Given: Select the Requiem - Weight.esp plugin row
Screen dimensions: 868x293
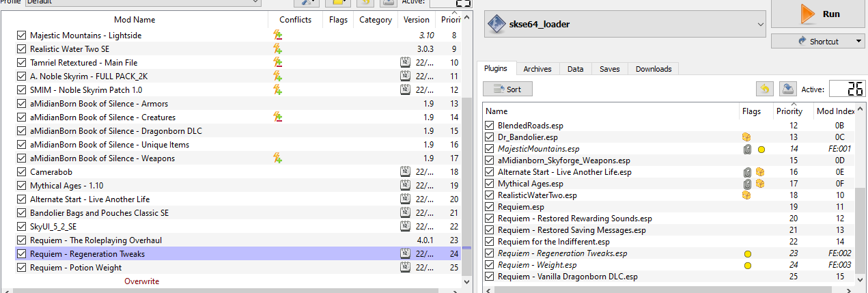Looking at the screenshot, I should 669,265.
